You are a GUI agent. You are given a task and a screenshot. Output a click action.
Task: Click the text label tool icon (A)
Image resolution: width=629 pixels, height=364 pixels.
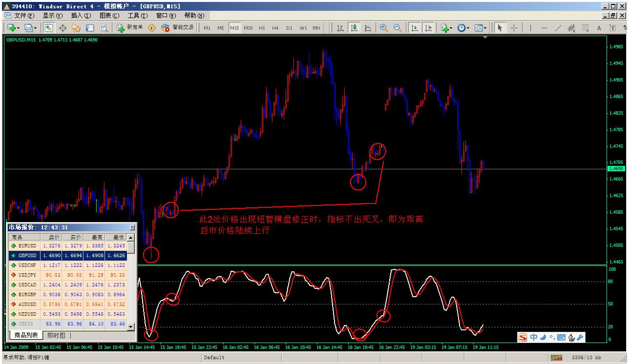[599, 28]
